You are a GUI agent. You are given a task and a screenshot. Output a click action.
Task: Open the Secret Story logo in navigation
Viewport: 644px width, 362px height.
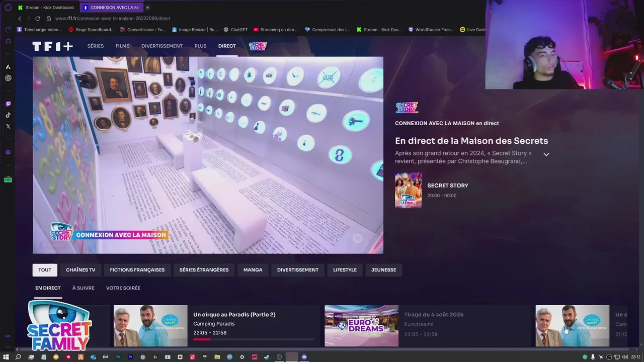[258, 46]
